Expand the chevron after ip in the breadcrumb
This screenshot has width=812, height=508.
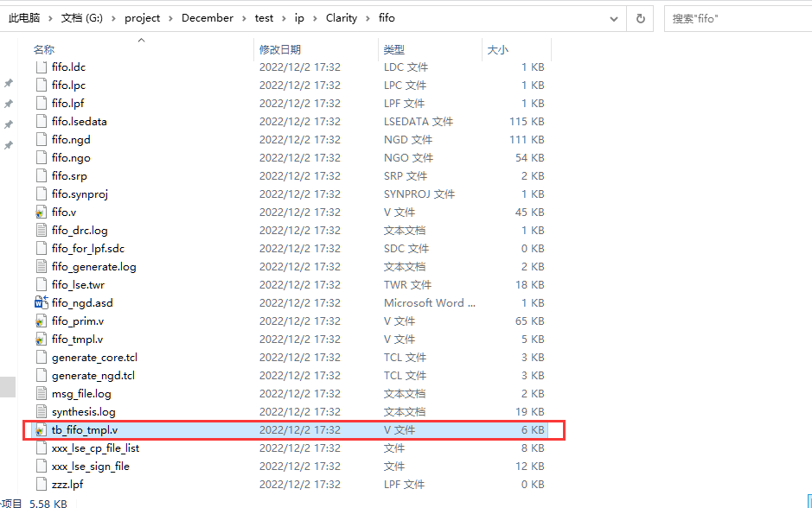pos(315,19)
